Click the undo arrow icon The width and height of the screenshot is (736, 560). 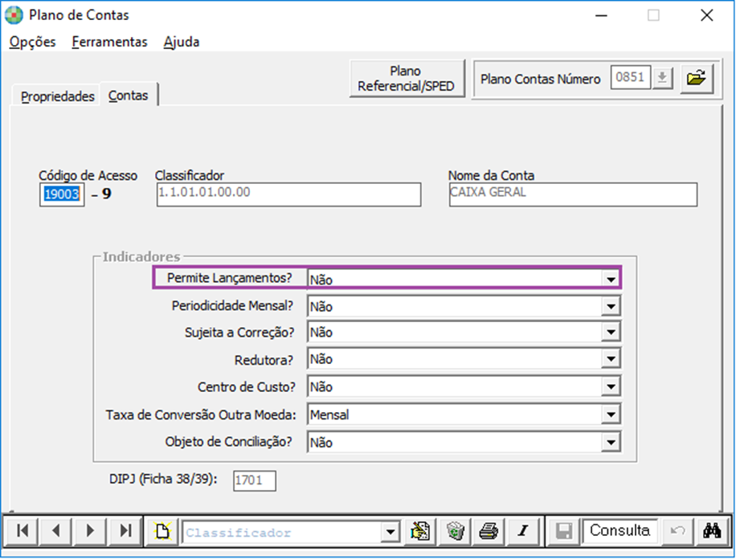coord(677,531)
